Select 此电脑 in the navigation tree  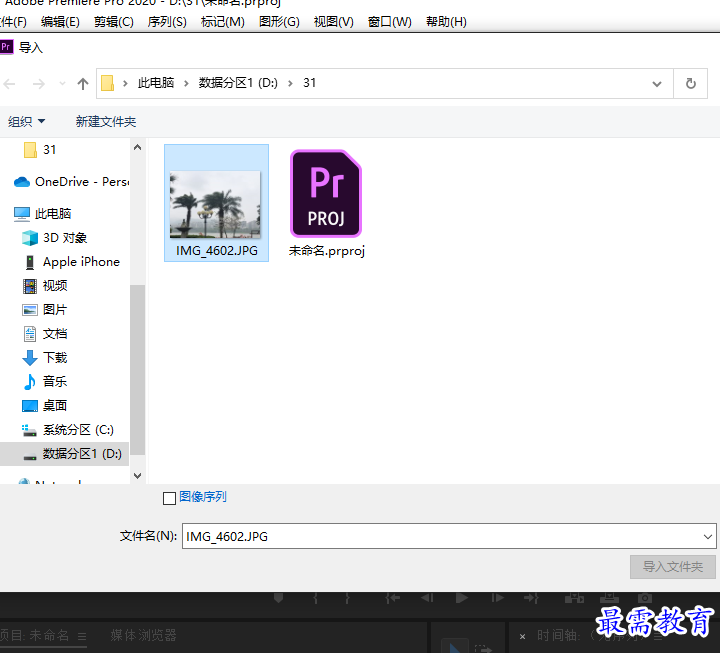[53, 214]
